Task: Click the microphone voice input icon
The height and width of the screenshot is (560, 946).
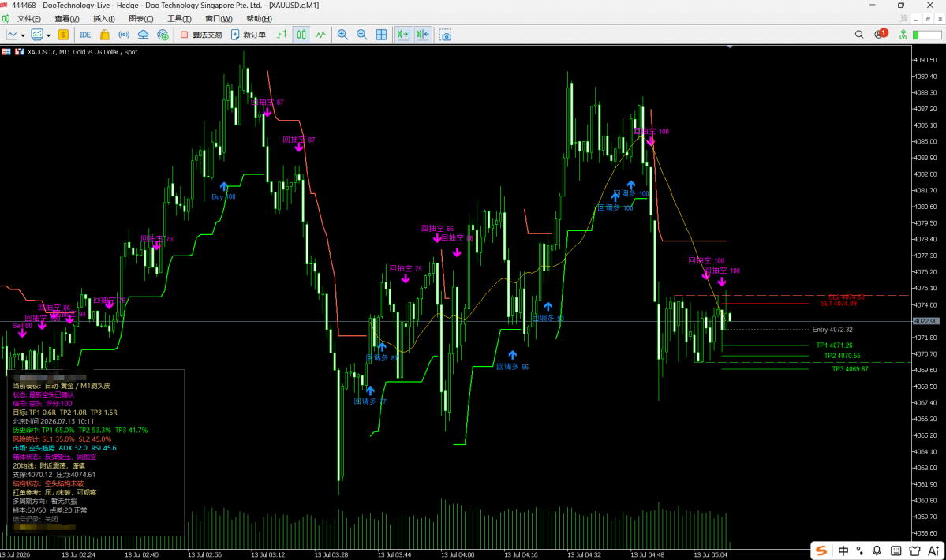Action: coord(877,551)
